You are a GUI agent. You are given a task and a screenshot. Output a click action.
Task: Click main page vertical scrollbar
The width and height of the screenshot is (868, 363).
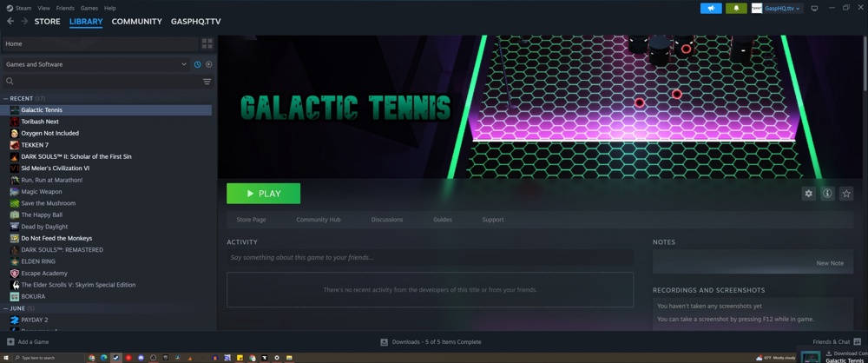point(865,63)
